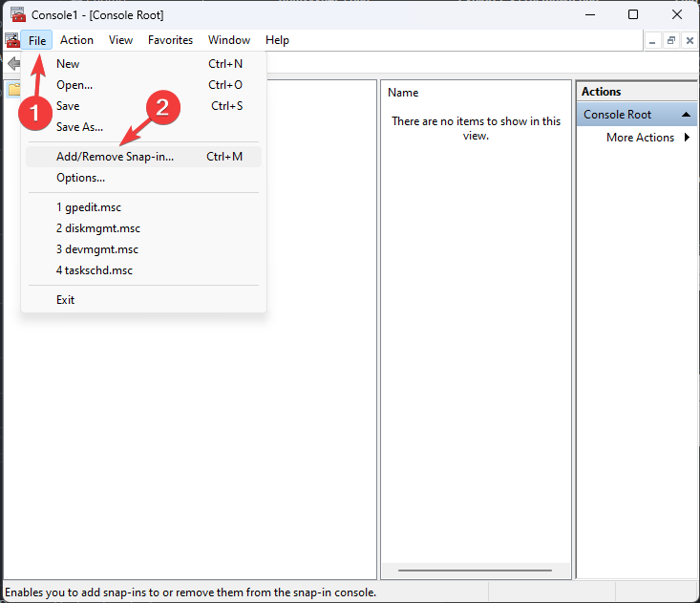Click 'There are no items to show' text
The image size is (700, 603).
click(x=476, y=128)
